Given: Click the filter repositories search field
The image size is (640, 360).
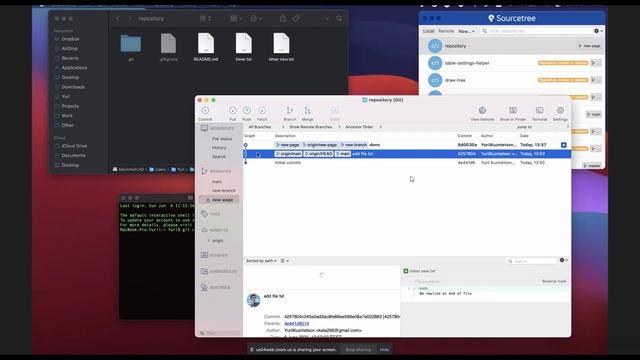Looking at the screenshot, I should click(x=537, y=31).
